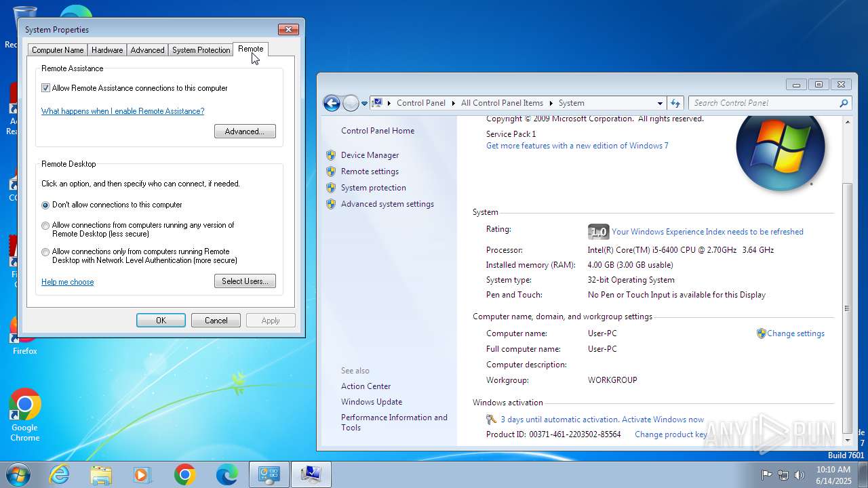Click the volume speaker tray icon
Screen dimensions: 868x488
[800, 475]
